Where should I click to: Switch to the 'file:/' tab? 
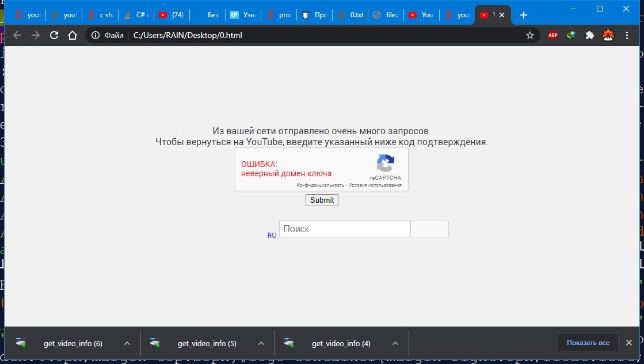[387, 15]
